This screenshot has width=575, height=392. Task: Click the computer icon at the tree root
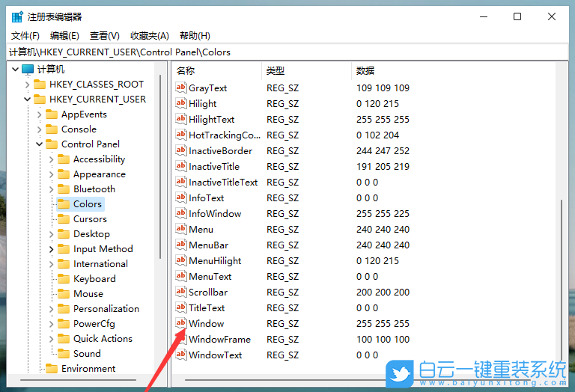tap(28, 70)
